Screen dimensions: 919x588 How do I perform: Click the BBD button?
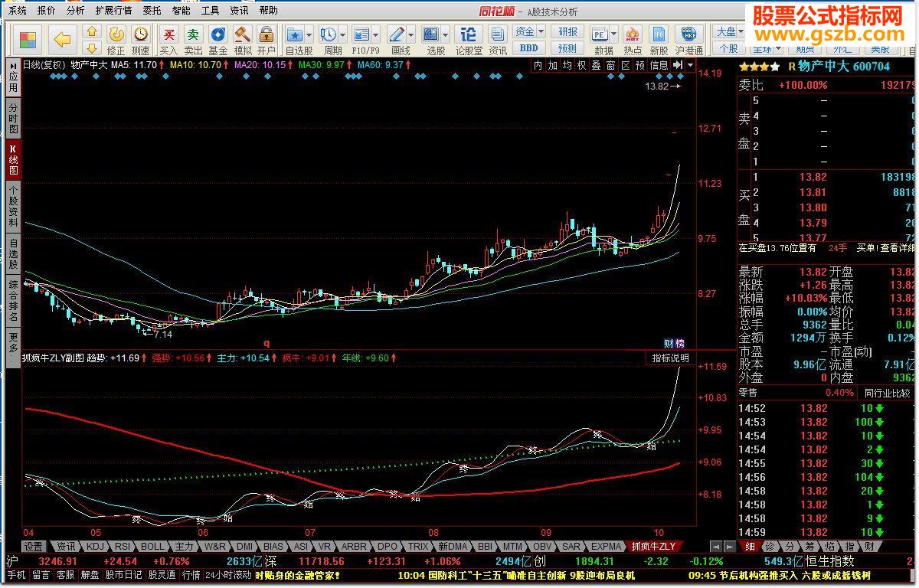pos(528,47)
